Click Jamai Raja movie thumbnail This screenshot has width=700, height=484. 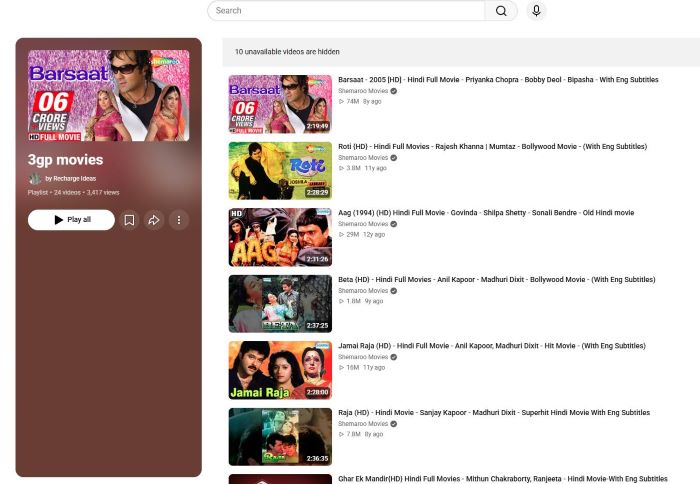(280, 370)
